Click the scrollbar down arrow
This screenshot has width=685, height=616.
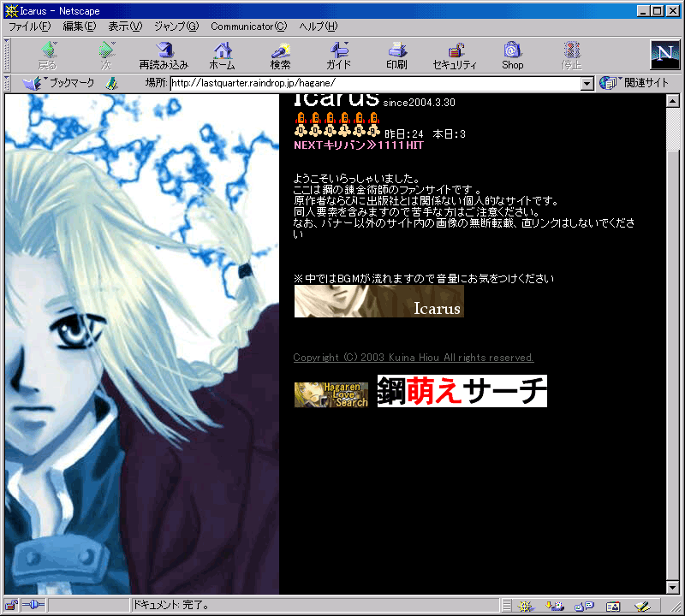673,588
